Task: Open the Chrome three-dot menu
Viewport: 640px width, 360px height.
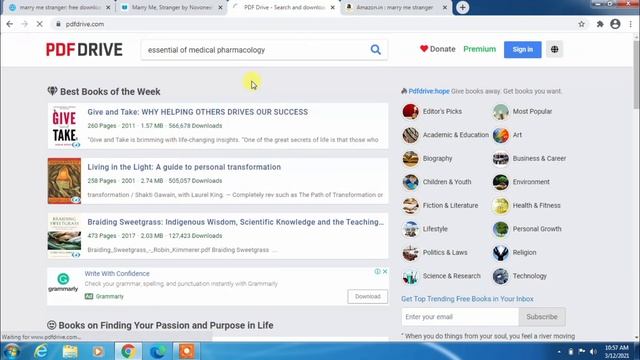Action: tap(631, 24)
